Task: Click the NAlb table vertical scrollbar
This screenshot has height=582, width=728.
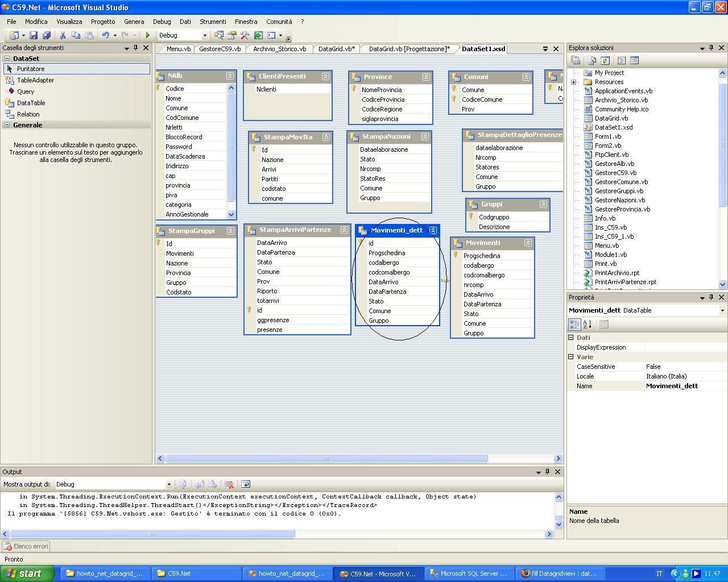Action: click(231, 151)
